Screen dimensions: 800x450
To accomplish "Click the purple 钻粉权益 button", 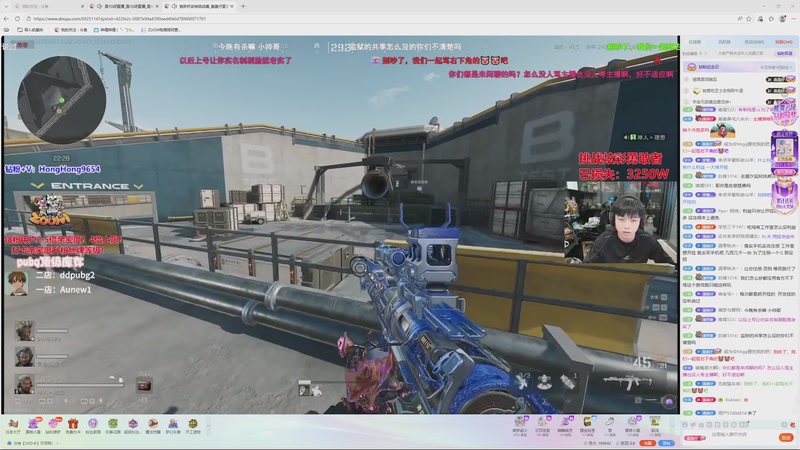I will coord(785,53).
